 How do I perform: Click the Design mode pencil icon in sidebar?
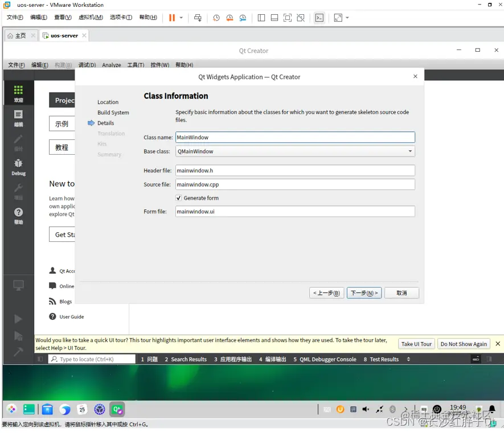[18, 143]
